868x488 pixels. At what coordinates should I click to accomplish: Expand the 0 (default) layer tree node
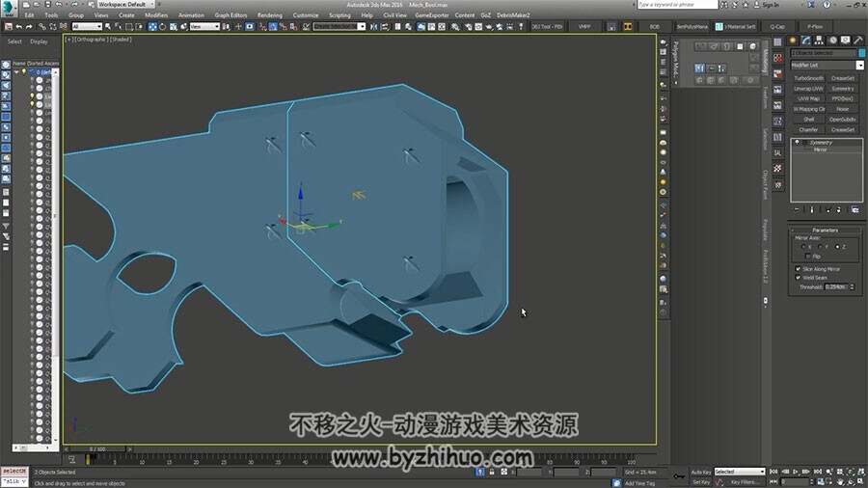(16, 72)
